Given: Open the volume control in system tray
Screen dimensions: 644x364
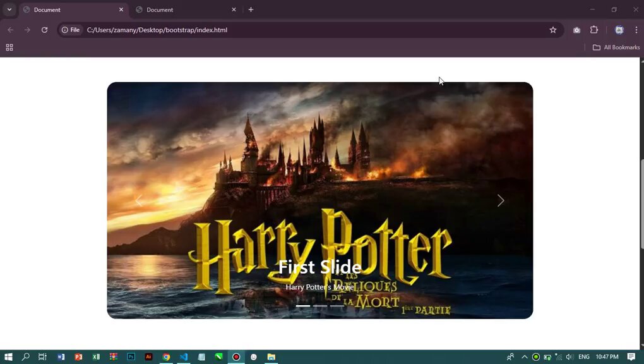Looking at the screenshot, I should pyautogui.click(x=569, y=356).
